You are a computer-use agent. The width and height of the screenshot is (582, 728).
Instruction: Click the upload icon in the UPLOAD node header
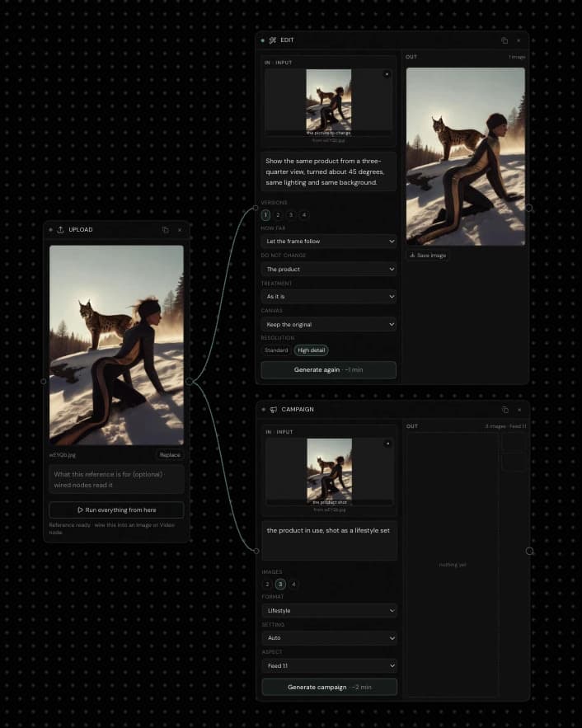[60, 230]
